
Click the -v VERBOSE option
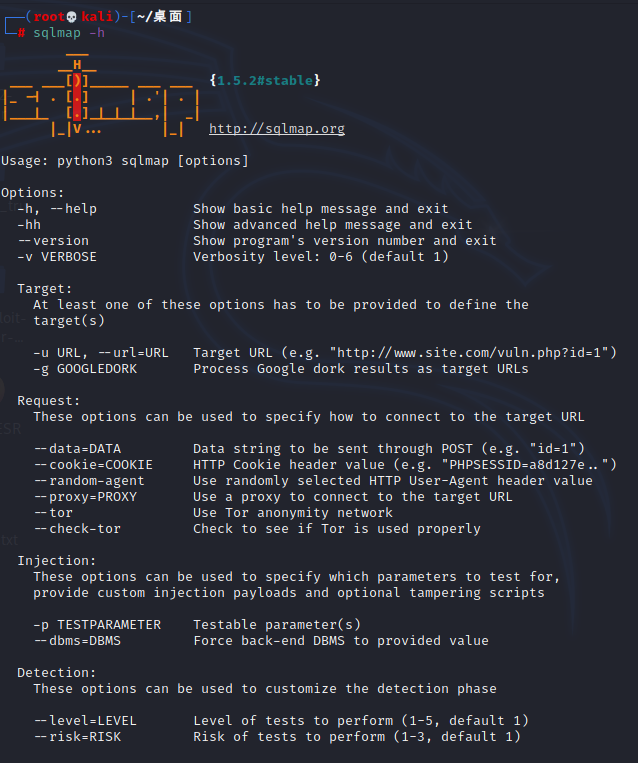tap(57, 256)
